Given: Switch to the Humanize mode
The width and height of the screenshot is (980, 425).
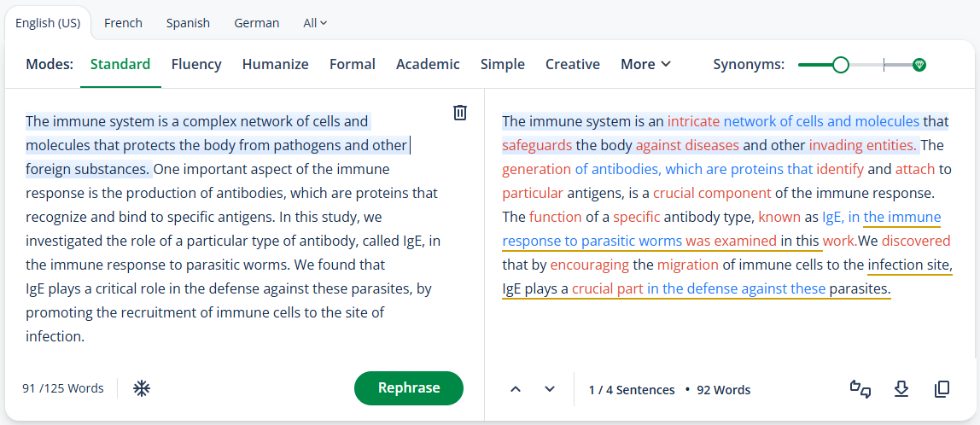Looking at the screenshot, I should [x=276, y=64].
